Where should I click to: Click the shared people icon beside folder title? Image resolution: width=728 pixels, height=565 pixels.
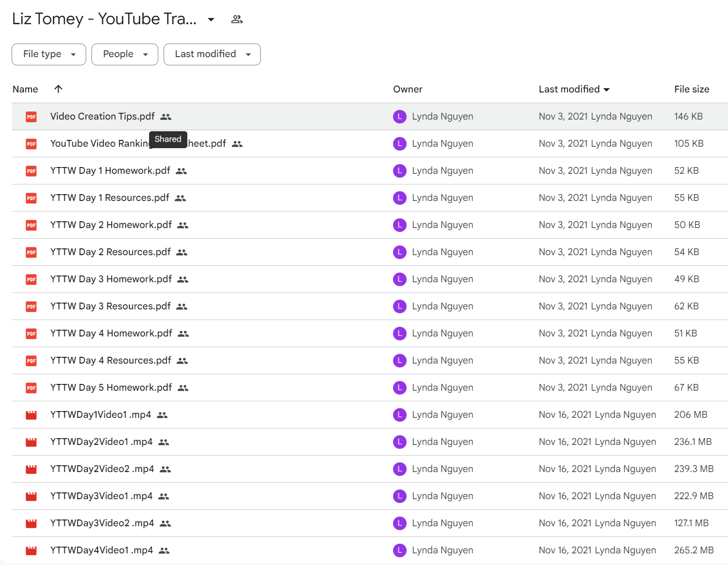click(x=237, y=19)
